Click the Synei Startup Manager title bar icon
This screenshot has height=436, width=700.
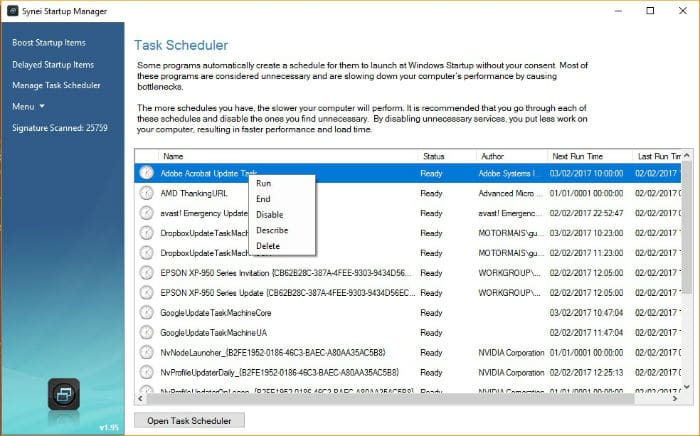12,11
